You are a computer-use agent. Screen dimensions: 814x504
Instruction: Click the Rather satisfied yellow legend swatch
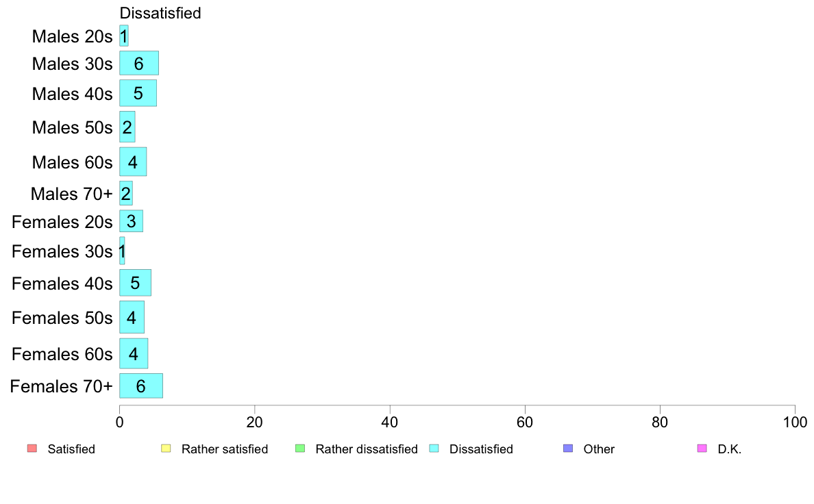click(166, 449)
